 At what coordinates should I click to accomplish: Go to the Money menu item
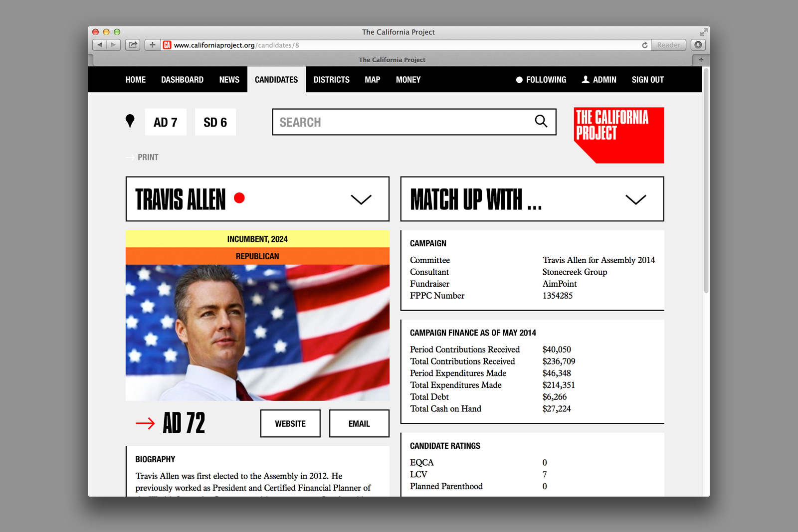(408, 80)
